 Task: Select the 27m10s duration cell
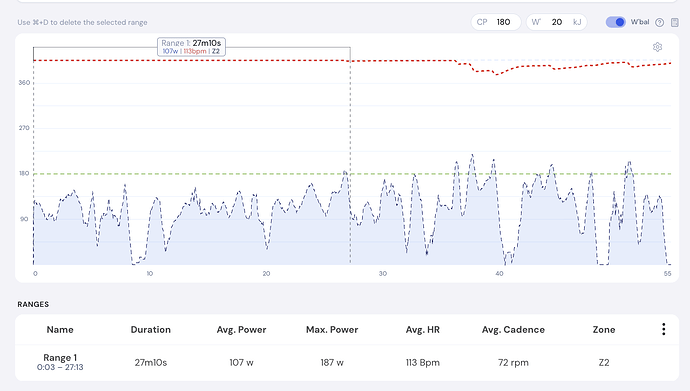point(150,362)
